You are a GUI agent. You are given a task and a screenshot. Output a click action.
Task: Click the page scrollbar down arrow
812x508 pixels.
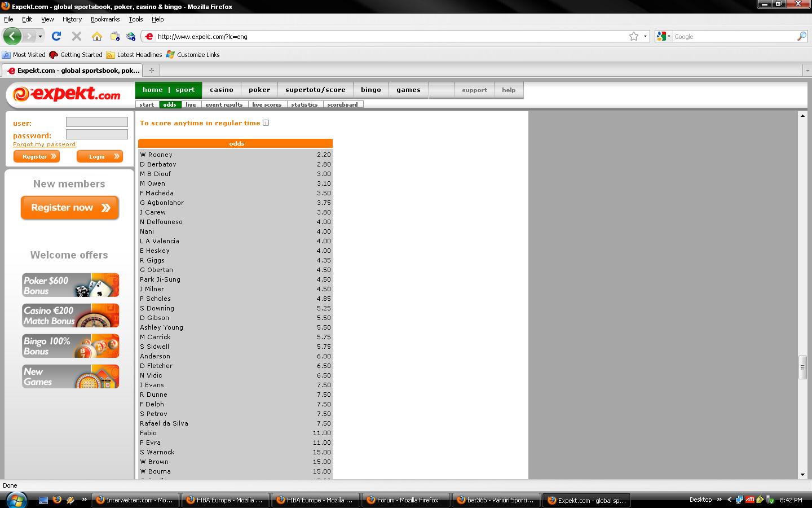803,475
